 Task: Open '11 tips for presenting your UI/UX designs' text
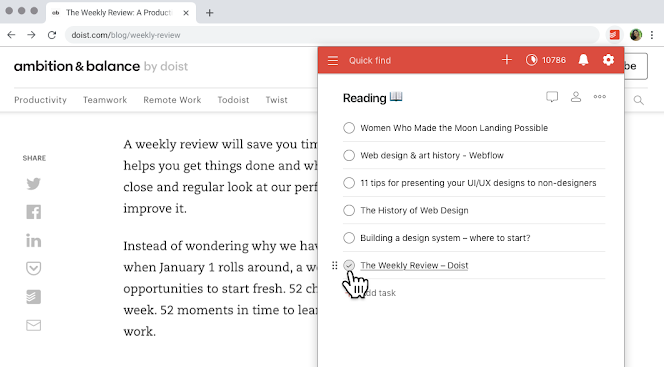pos(478,183)
